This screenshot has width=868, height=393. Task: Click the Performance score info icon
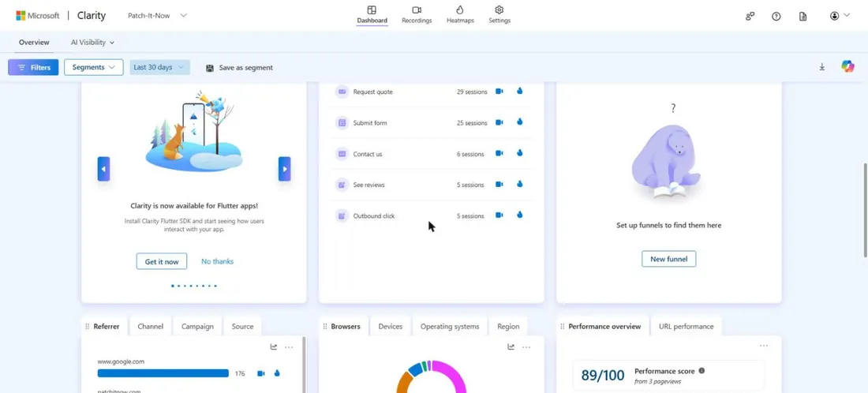(x=702, y=371)
